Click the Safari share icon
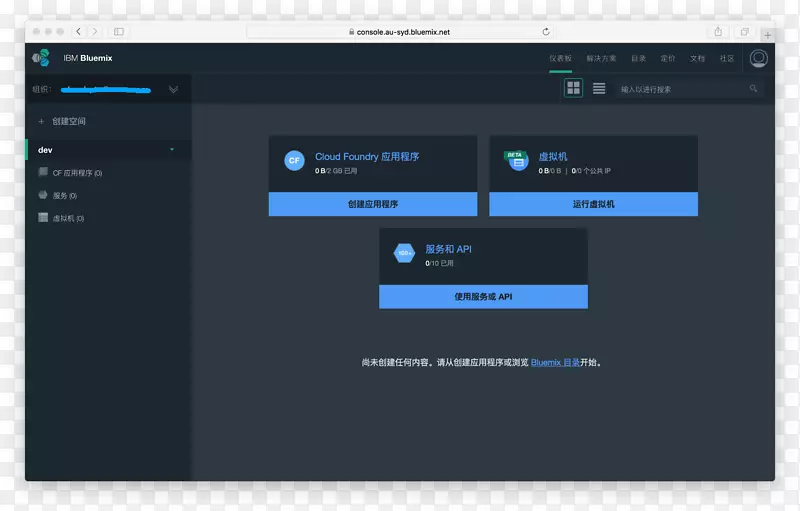 pyautogui.click(x=718, y=32)
